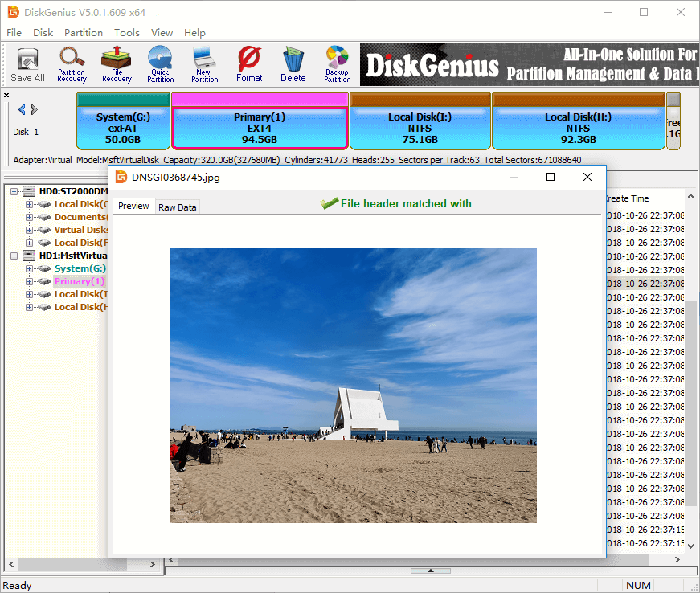Open the Tools menu
Screen dimensions: 700x593
tap(126, 33)
